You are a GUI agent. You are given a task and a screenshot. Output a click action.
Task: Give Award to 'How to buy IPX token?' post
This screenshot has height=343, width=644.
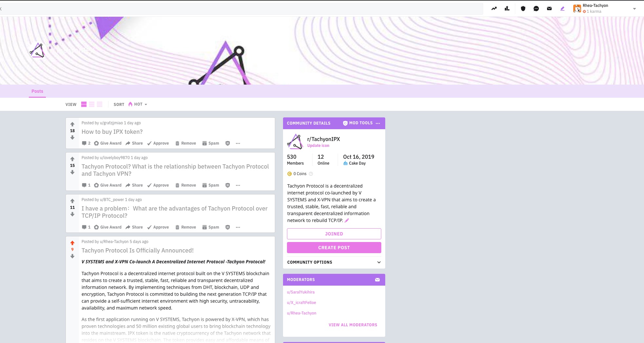pos(108,143)
